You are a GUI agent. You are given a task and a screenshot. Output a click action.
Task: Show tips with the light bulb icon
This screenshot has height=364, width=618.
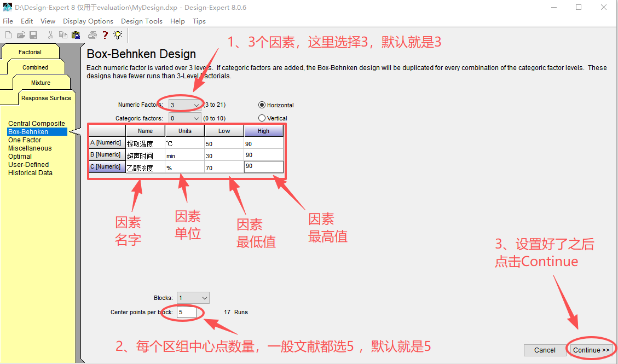pos(118,35)
